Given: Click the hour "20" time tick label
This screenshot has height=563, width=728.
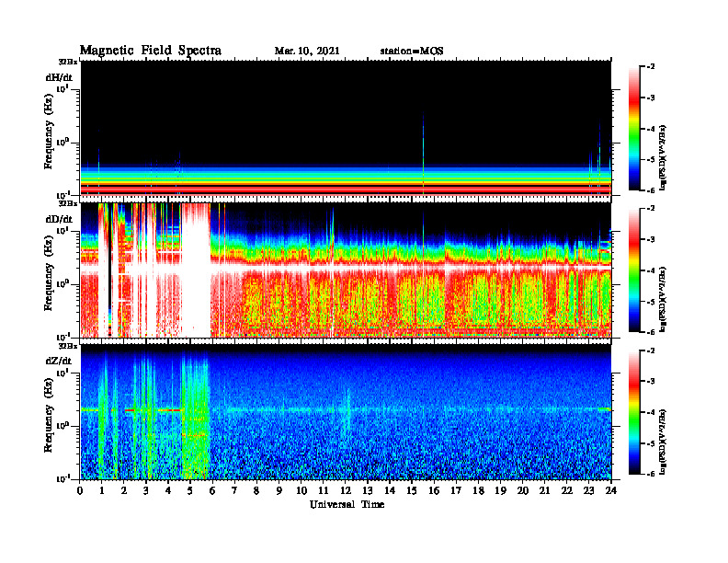Looking at the screenshot, I should pos(523,490).
